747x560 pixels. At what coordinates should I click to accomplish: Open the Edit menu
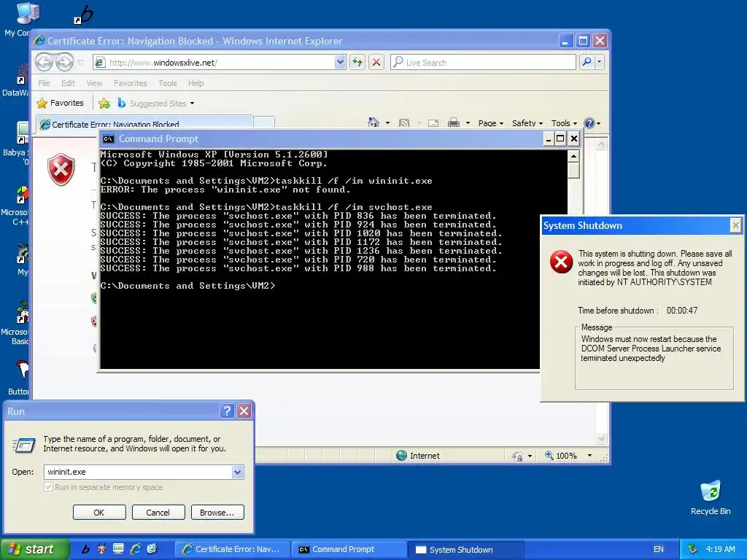(x=68, y=83)
